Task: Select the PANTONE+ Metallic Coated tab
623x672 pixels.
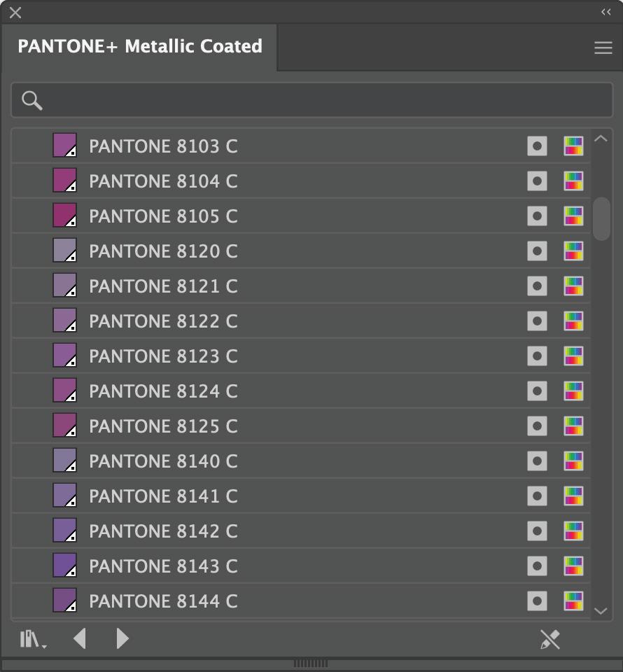Action: [x=140, y=47]
